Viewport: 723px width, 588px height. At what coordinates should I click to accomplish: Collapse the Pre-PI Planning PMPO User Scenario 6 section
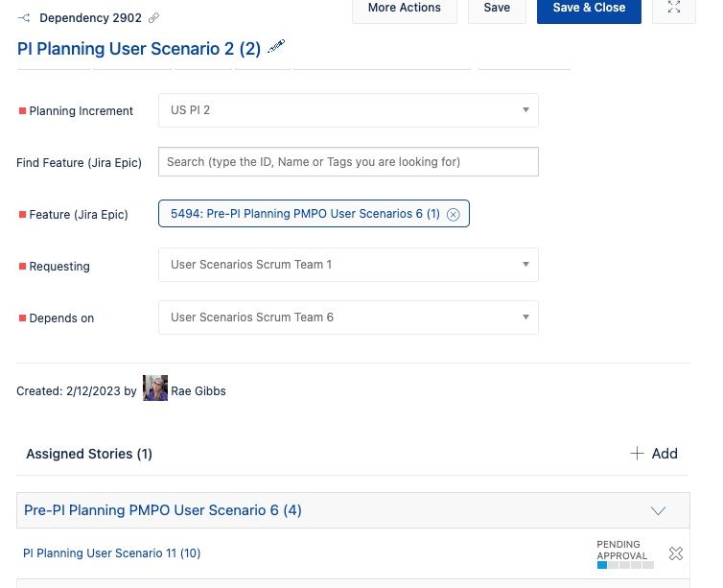click(658, 510)
